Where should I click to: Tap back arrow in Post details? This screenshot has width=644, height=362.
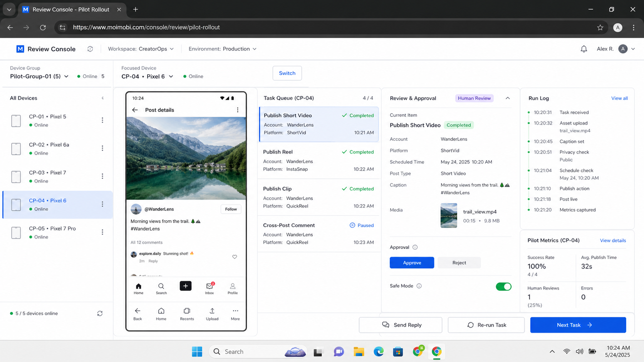coord(135,110)
